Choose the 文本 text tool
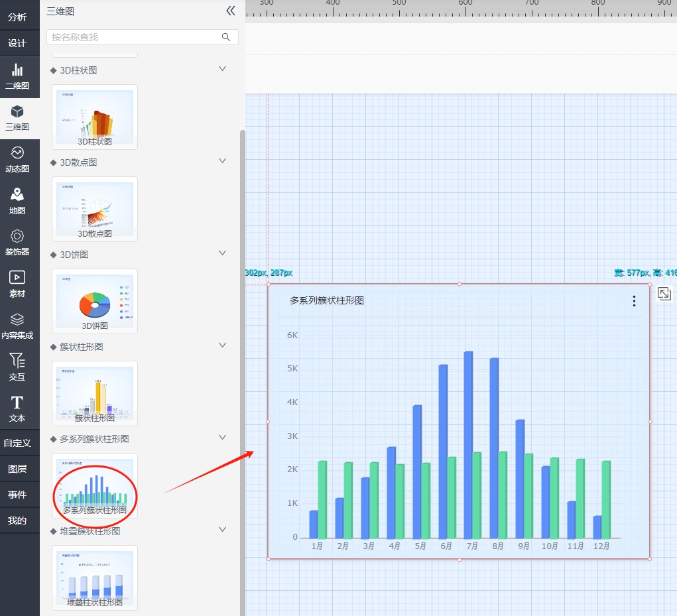This screenshot has width=677, height=616. (17, 408)
